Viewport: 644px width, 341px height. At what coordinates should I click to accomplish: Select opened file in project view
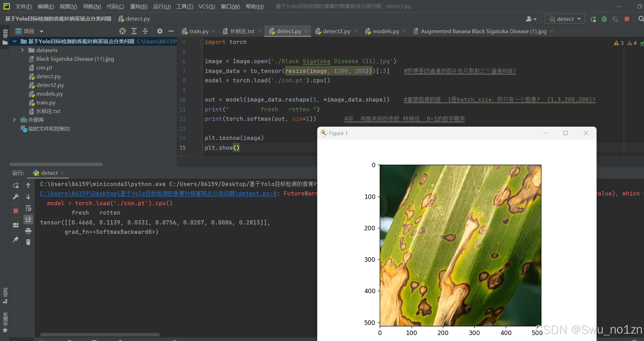point(122,31)
